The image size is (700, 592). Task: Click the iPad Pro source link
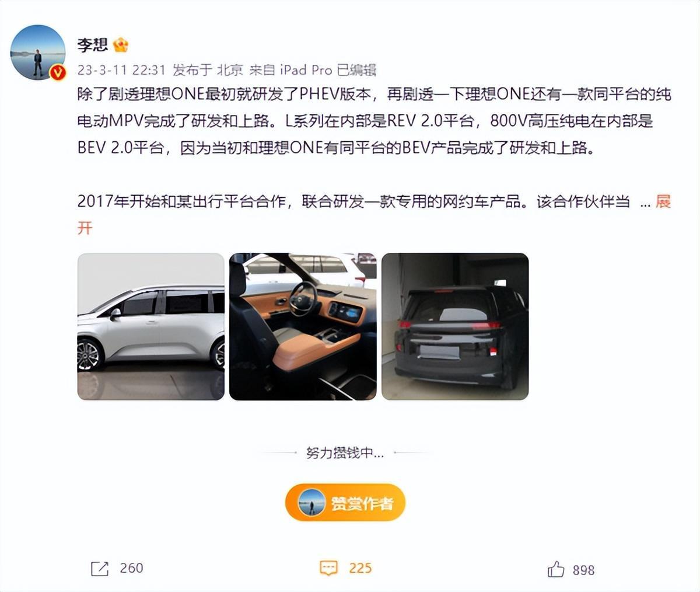306,70
